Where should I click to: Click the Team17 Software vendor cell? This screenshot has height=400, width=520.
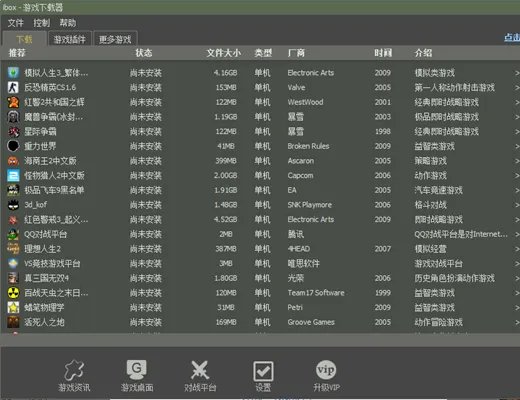pyautogui.click(x=316, y=293)
